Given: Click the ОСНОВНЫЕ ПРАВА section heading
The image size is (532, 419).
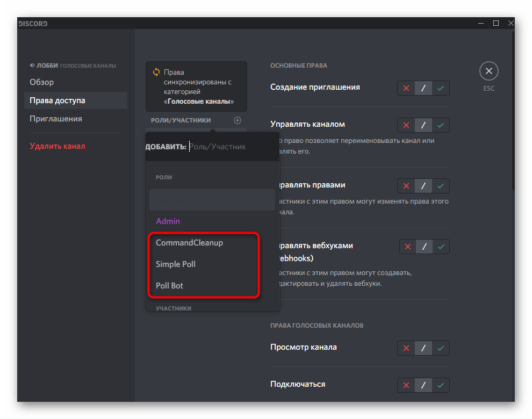Looking at the screenshot, I should point(299,66).
